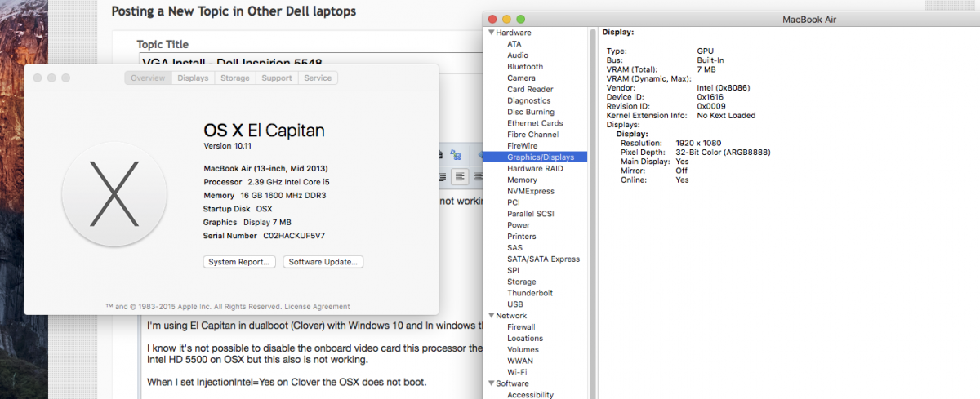Screen dimensions: 980x399
Task: Open the Service tab
Action: click(318, 78)
